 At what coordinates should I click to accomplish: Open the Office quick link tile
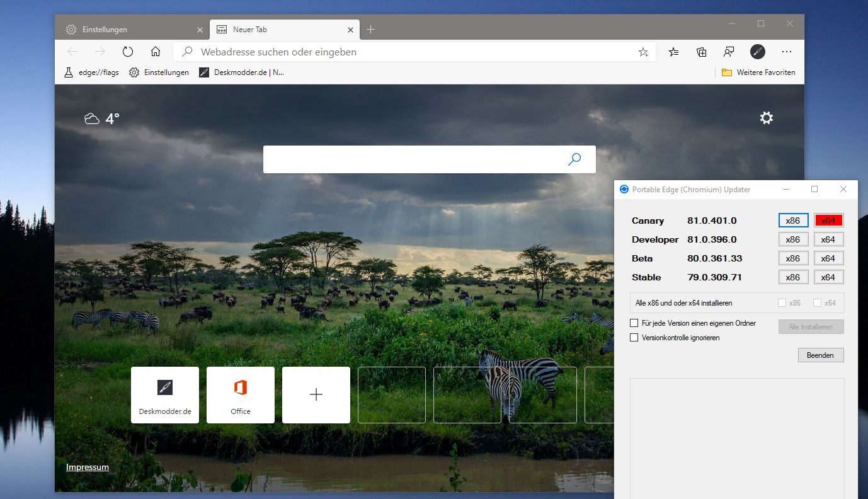click(x=241, y=395)
